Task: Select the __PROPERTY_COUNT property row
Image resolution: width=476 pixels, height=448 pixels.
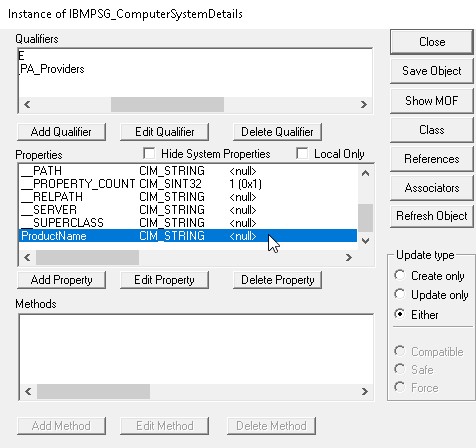Action: (188, 184)
